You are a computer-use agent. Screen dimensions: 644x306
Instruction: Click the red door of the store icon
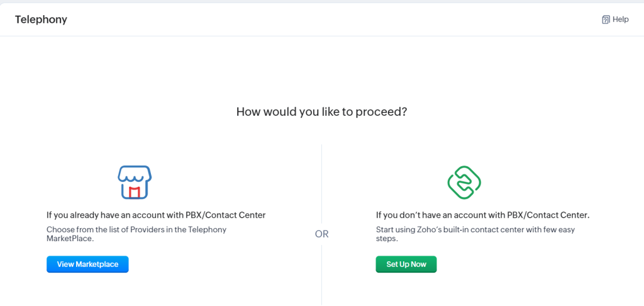pos(135,191)
